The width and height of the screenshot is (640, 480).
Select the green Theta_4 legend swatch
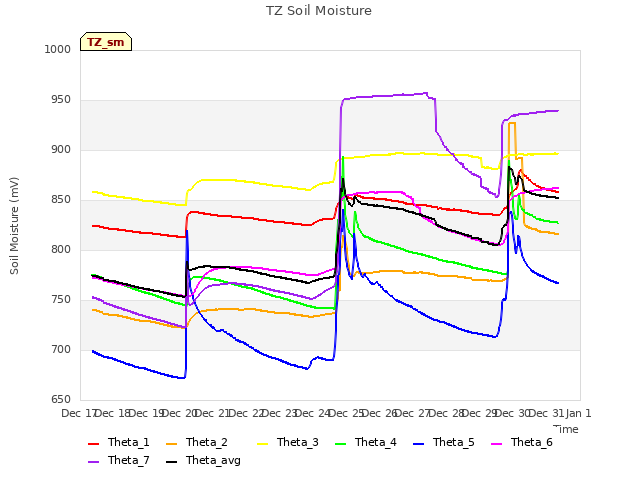[x=340, y=444]
